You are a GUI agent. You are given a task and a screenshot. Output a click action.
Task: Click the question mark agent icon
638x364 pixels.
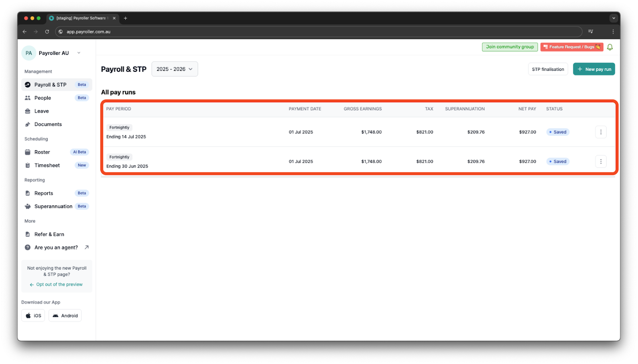[28, 247]
